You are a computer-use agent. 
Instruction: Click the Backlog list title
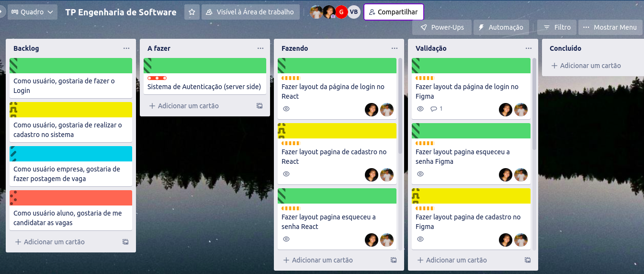tap(26, 48)
